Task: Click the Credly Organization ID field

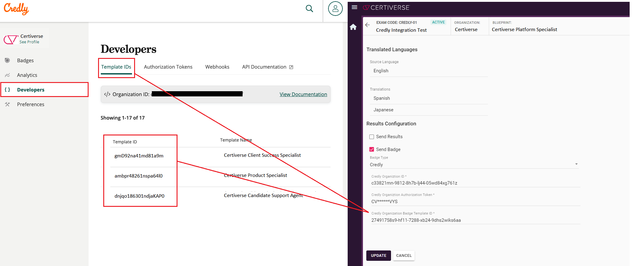Action: click(475, 183)
